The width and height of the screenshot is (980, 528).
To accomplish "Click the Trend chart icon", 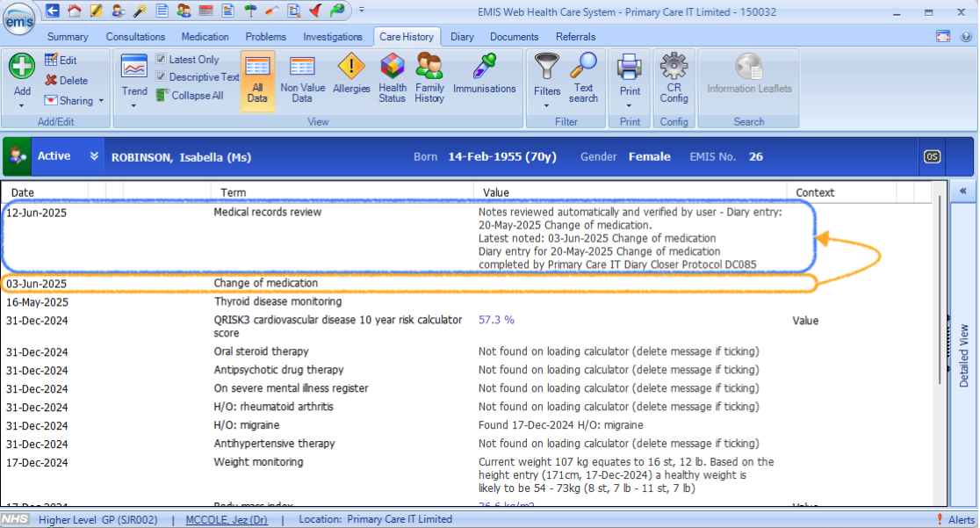I will 134,67.
